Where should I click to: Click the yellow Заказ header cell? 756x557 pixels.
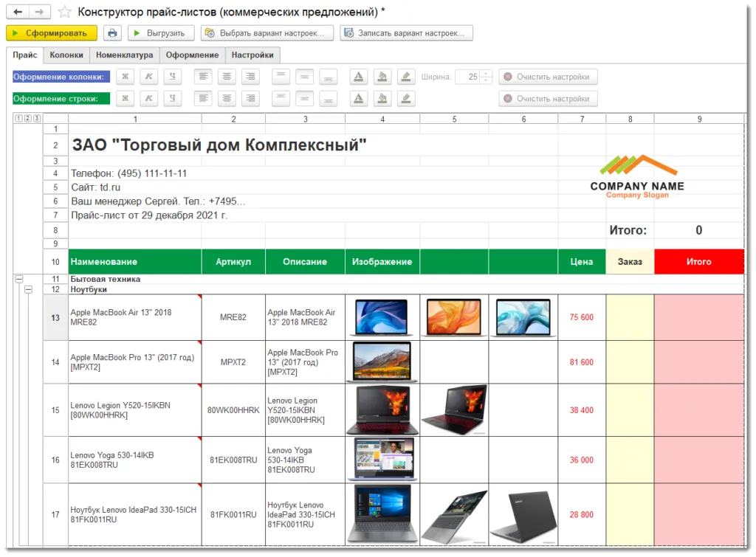[630, 262]
